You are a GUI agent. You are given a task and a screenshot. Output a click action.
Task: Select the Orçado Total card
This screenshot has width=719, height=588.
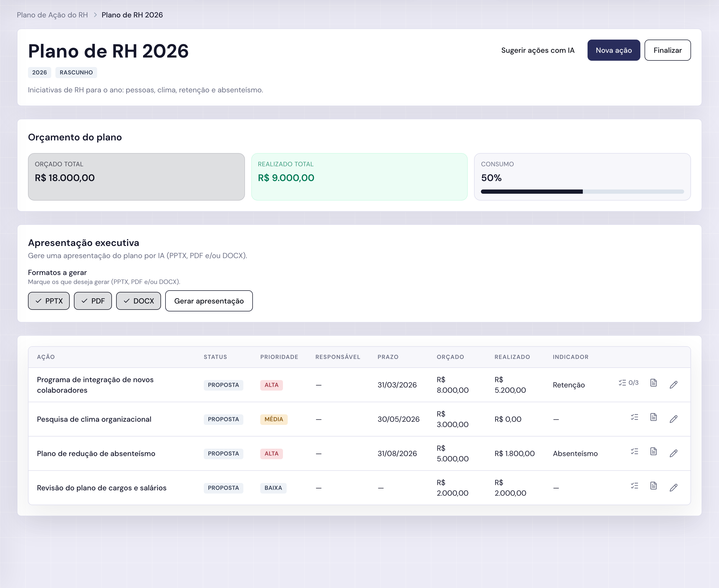(136, 177)
